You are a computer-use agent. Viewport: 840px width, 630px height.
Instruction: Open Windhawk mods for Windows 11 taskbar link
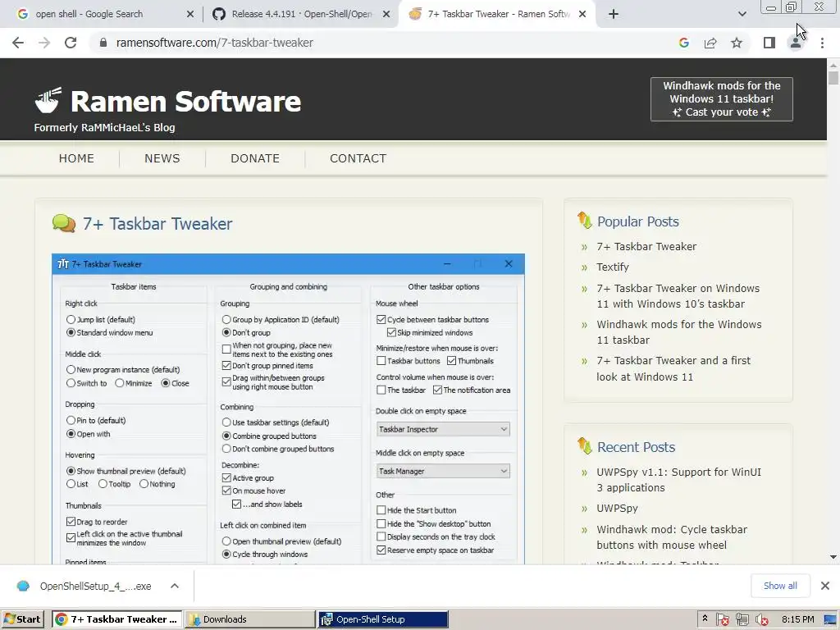pos(678,332)
